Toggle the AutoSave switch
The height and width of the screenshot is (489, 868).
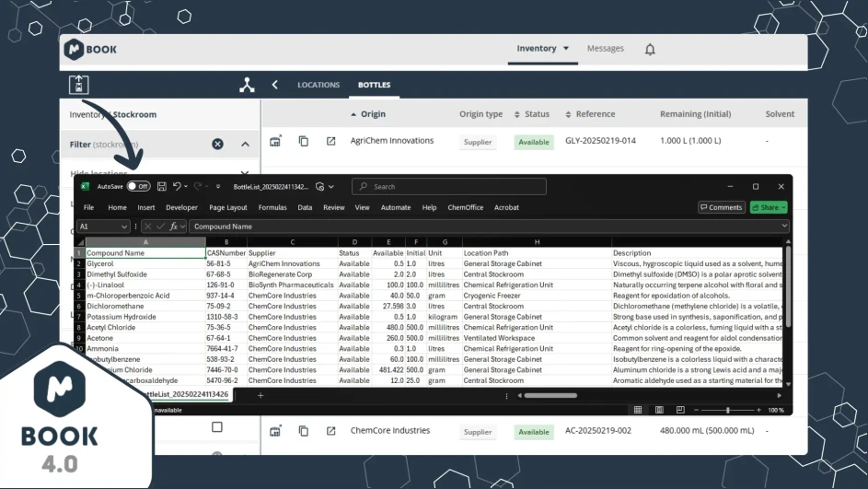coord(138,187)
